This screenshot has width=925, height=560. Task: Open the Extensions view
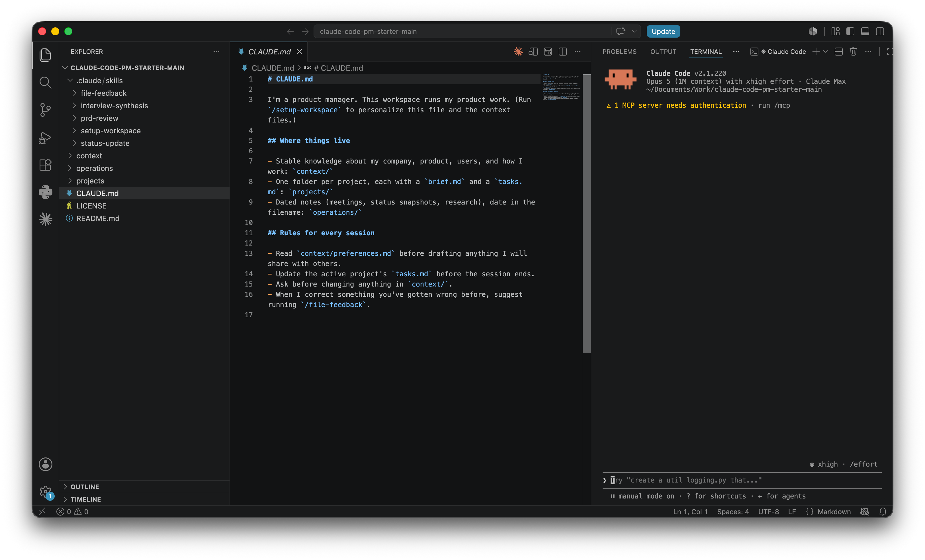(46, 165)
